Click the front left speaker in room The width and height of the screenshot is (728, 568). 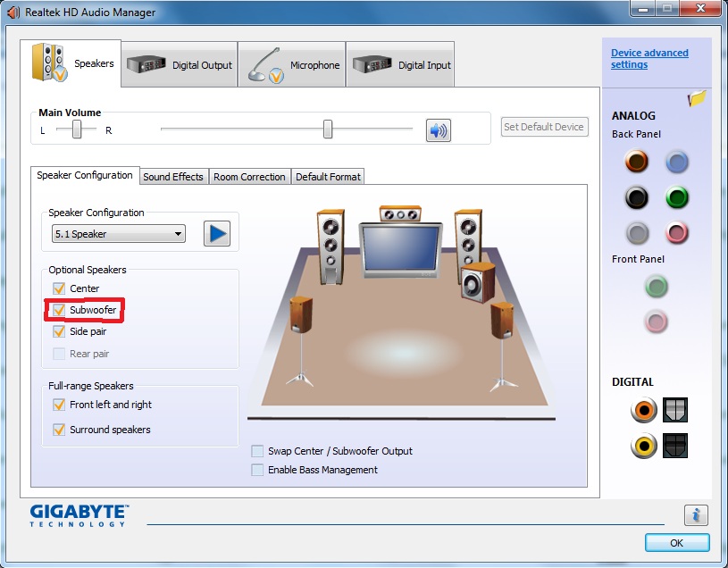tap(331, 246)
